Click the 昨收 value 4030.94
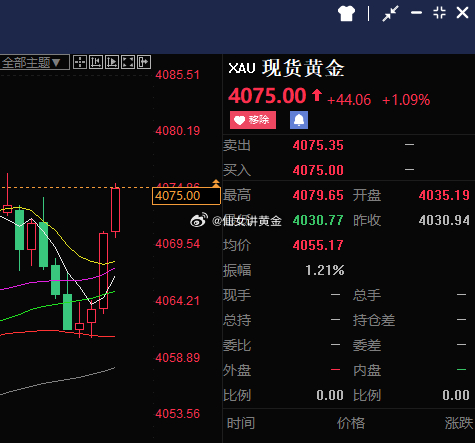The image size is (475, 443). click(x=444, y=220)
